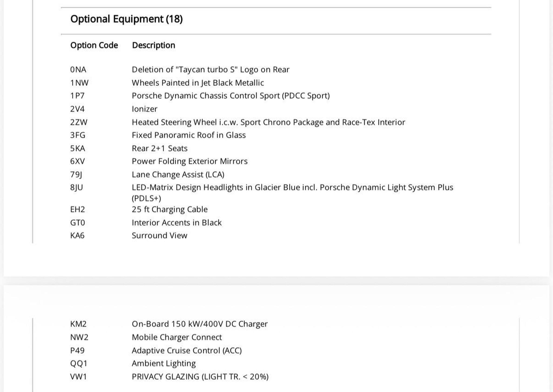Select the Option Code column header
Image resolution: width=553 pixels, height=392 pixels.
94,45
